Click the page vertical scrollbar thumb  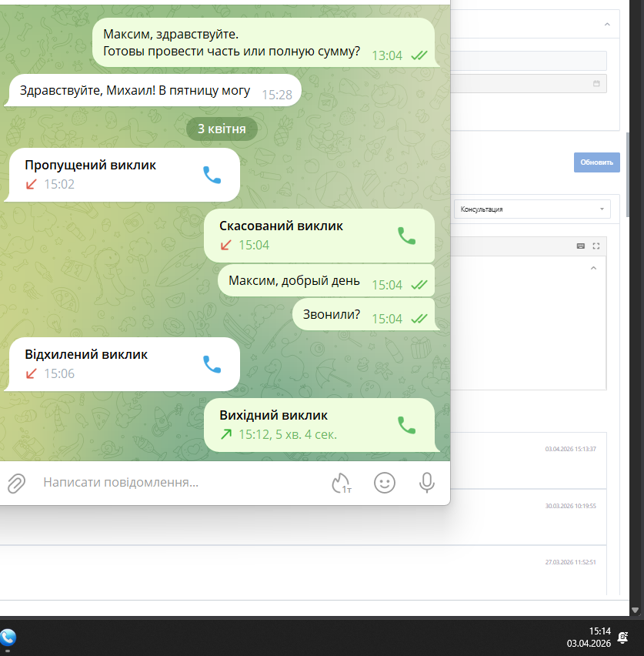(x=627, y=175)
